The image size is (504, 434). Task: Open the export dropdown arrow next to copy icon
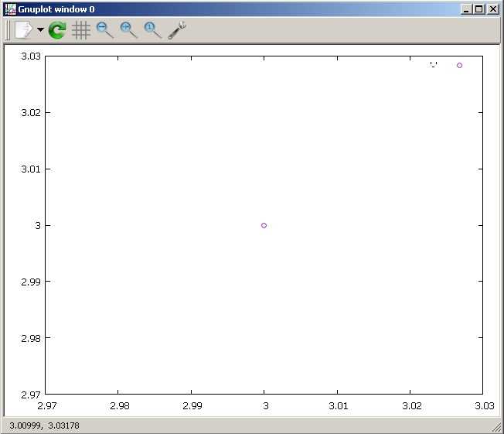click(40, 30)
